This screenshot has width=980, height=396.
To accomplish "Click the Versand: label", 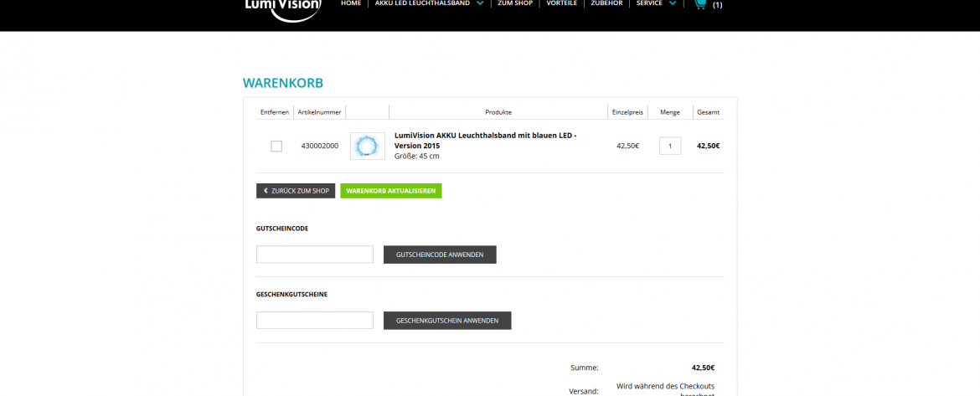I will click(x=584, y=392).
